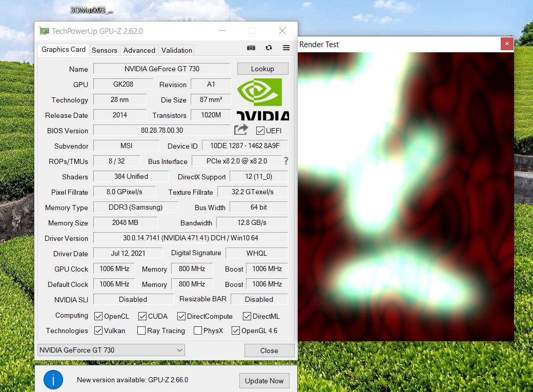Click the Memory Size 2048 MB value
This screenshot has height=392, width=533.
(126, 222)
